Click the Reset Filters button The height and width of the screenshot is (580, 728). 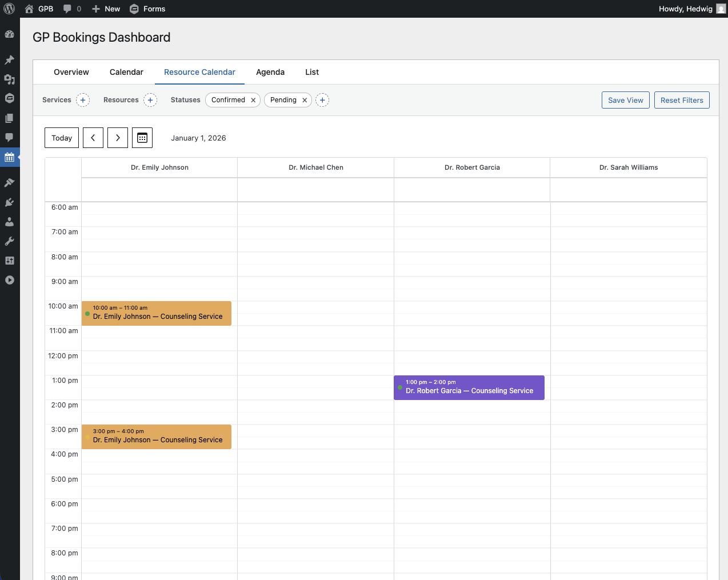(x=682, y=100)
